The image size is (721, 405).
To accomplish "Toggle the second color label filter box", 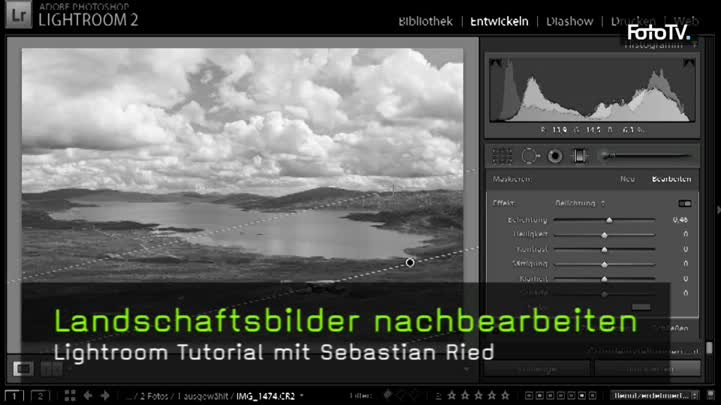I will click(539, 395).
